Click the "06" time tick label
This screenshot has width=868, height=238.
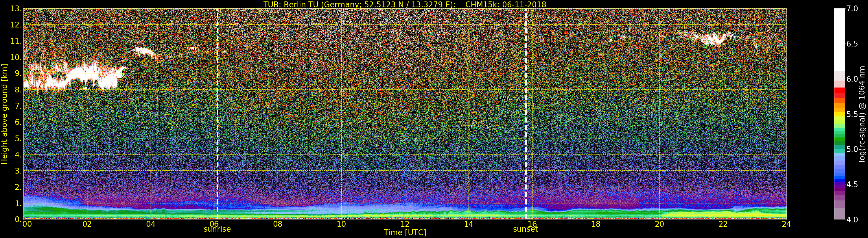[x=214, y=224]
